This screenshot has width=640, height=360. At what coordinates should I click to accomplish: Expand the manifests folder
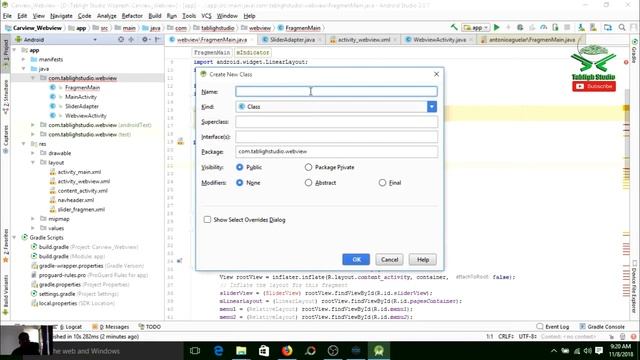click(24, 60)
